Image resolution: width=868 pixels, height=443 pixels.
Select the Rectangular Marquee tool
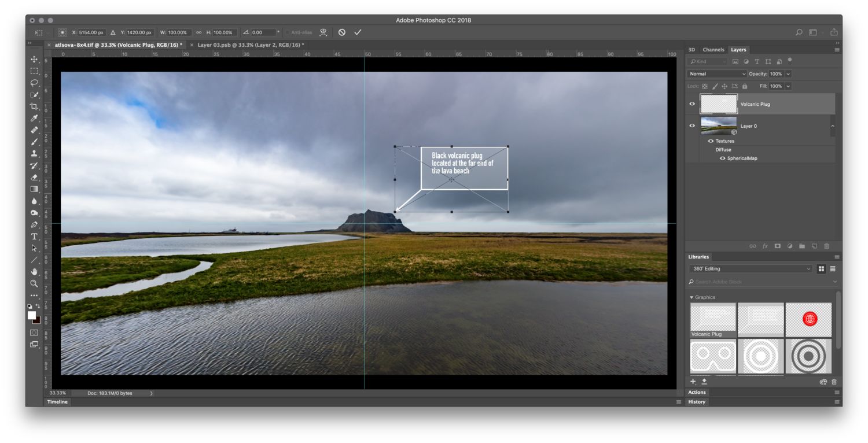click(x=34, y=71)
